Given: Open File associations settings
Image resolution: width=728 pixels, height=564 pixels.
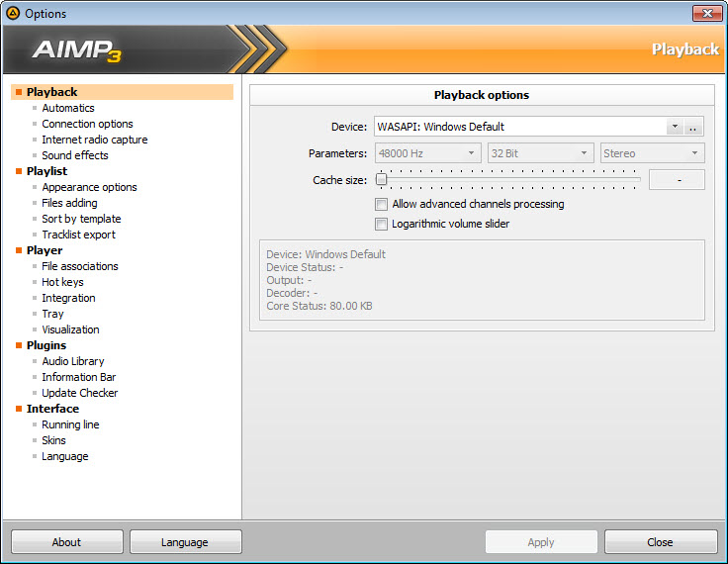Looking at the screenshot, I should point(80,266).
